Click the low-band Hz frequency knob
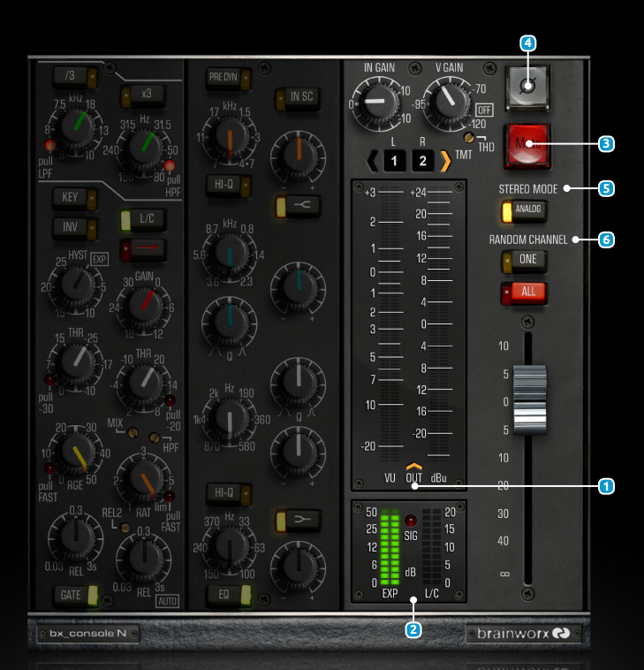The image size is (644, 670). (x=230, y=546)
